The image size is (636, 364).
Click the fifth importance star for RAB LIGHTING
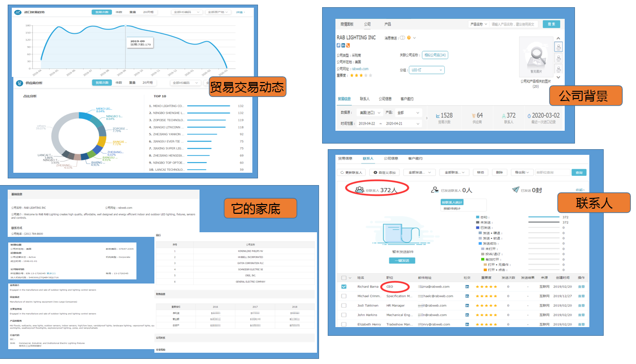point(370,75)
